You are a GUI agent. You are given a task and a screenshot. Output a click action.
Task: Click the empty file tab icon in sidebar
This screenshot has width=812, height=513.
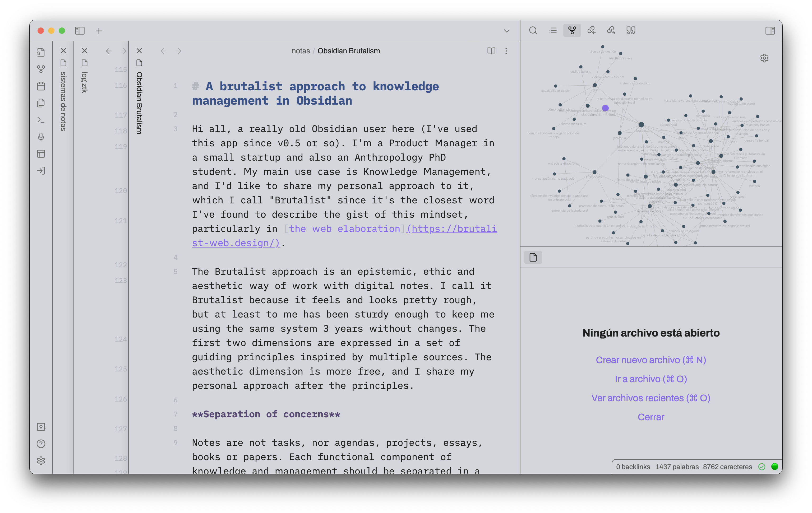click(x=533, y=258)
